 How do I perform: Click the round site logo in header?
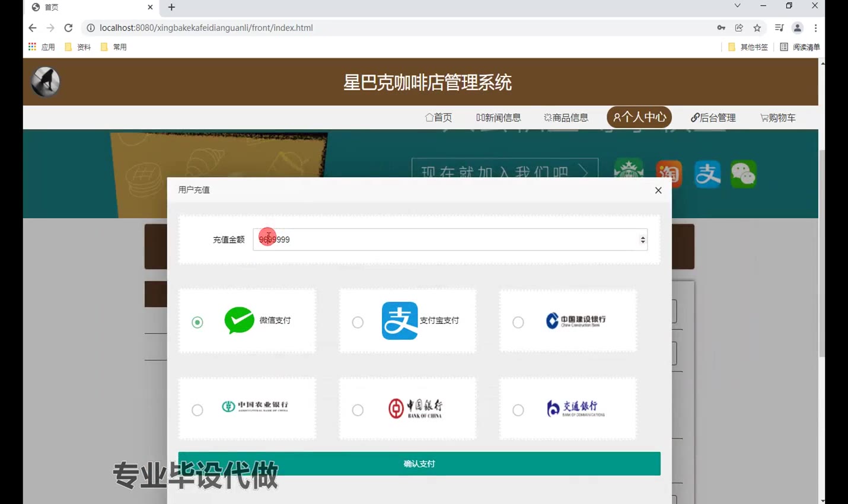coord(46,82)
